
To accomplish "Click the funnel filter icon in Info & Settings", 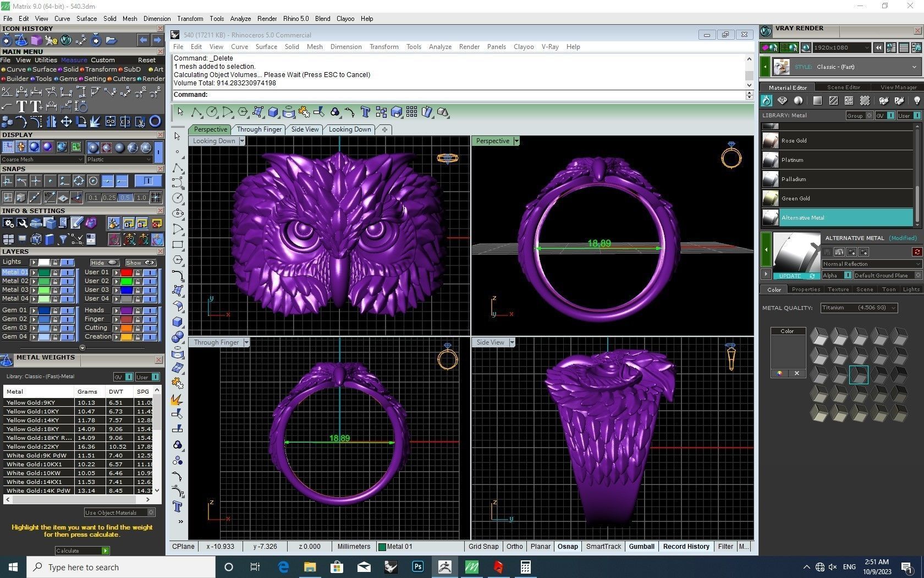I will [63, 239].
